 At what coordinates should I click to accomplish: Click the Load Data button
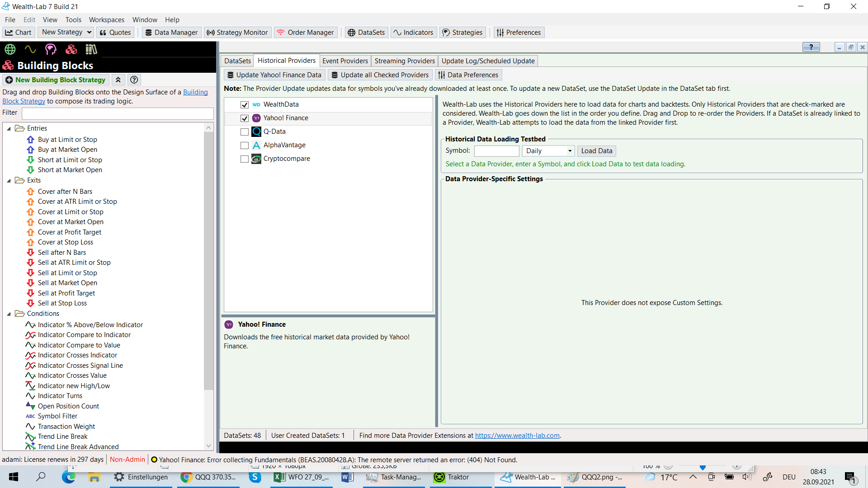pos(596,151)
